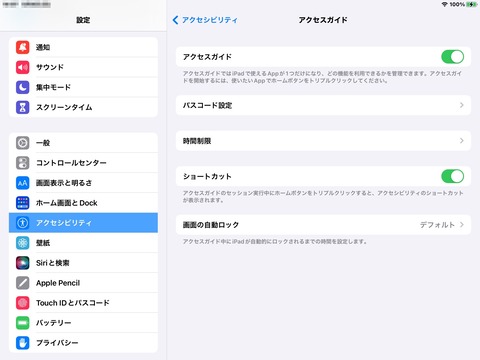Open the 壁紙 flower icon
This screenshot has width=480, height=360.
22,243
